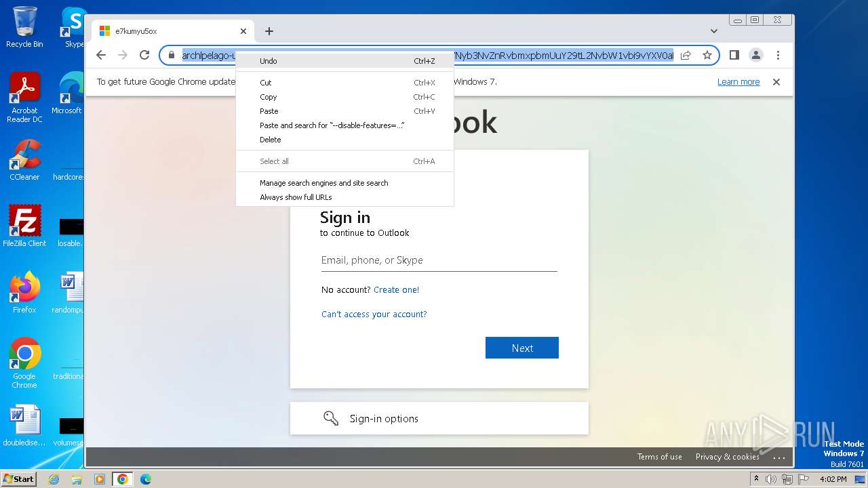Click the blue Next button
Screen dimensions: 868x488
tap(522, 348)
